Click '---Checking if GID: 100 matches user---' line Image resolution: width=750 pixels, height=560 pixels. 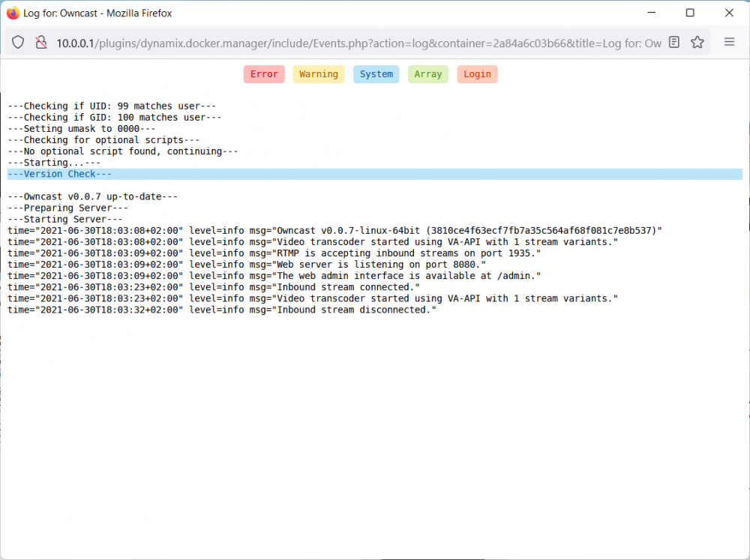pos(114,118)
